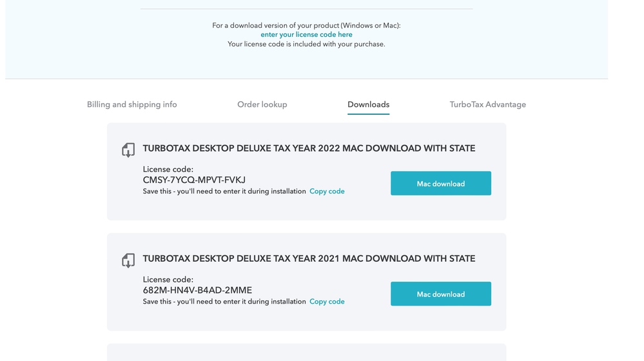Viewport: 644px width, 361px height.
Task: Select the Downloads tab
Action: [x=368, y=104]
